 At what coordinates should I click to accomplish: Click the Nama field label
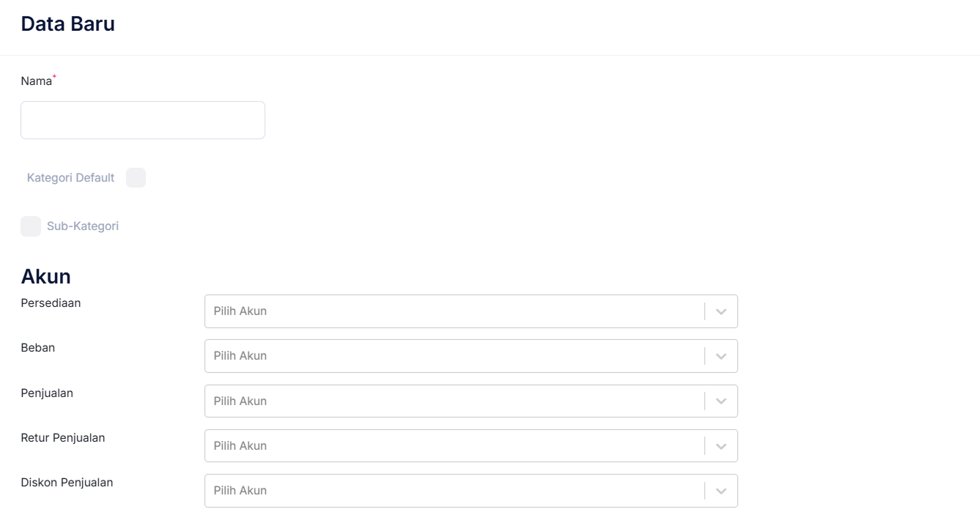point(37,81)
